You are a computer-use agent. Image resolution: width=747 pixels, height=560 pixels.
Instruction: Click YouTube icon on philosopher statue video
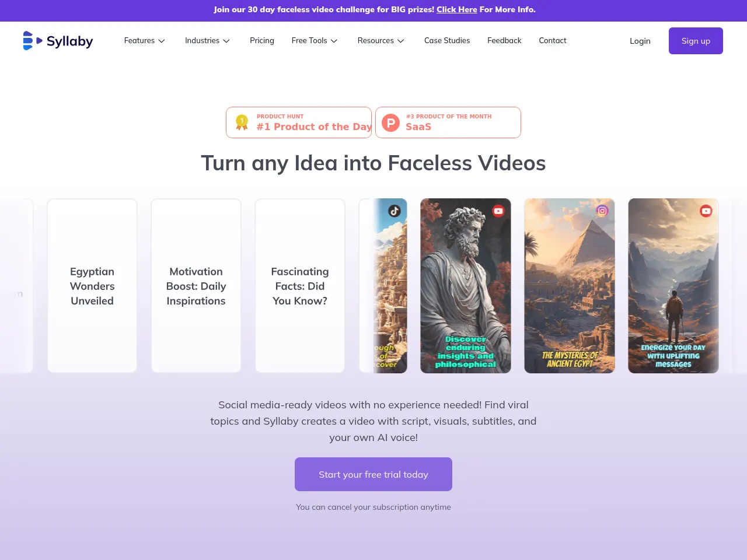[x=498, y=211]
